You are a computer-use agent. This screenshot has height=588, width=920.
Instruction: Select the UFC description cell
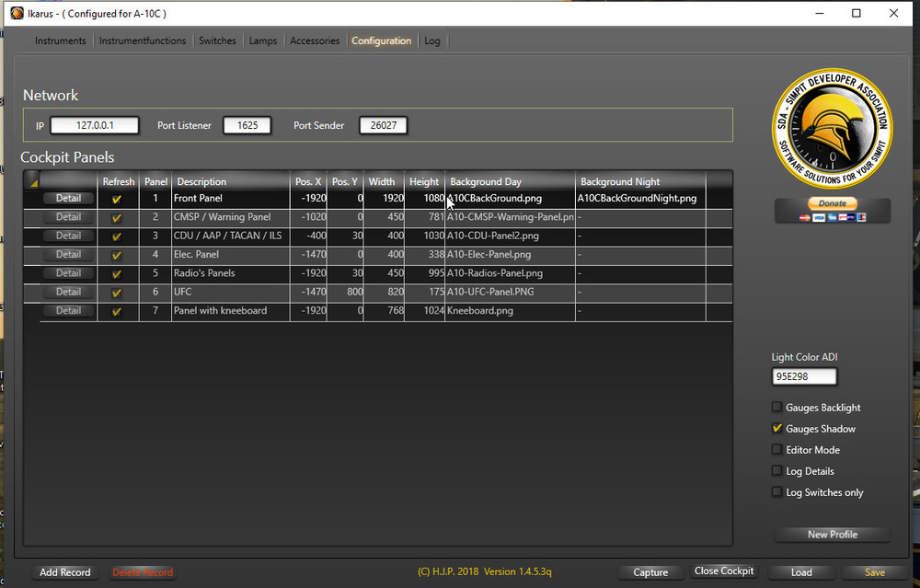(x=231, y=293)
